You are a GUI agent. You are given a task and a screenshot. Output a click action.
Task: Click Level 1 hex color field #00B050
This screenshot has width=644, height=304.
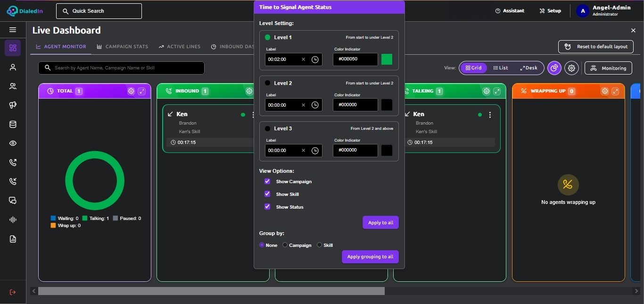(x=355, y=59)
